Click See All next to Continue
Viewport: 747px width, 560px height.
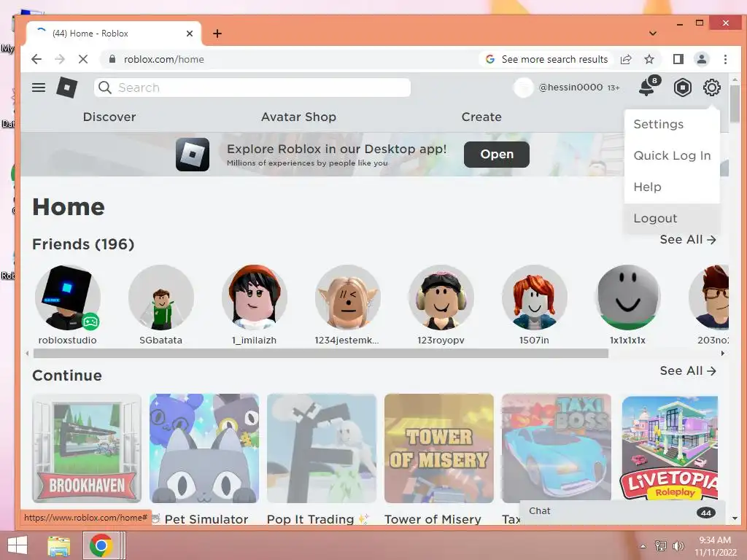pyautogui.click(x=688, y=371)
